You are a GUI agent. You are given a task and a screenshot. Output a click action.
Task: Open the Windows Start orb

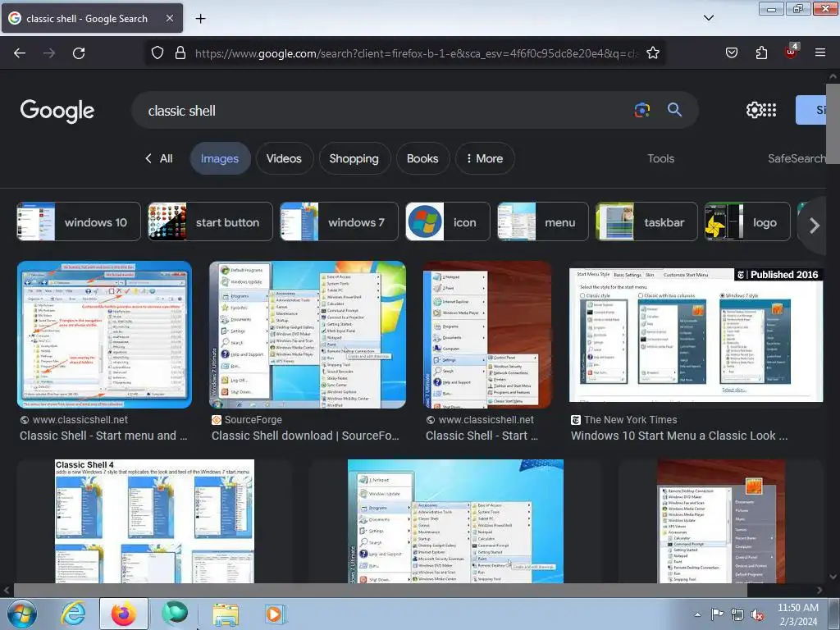coord(21,614)
